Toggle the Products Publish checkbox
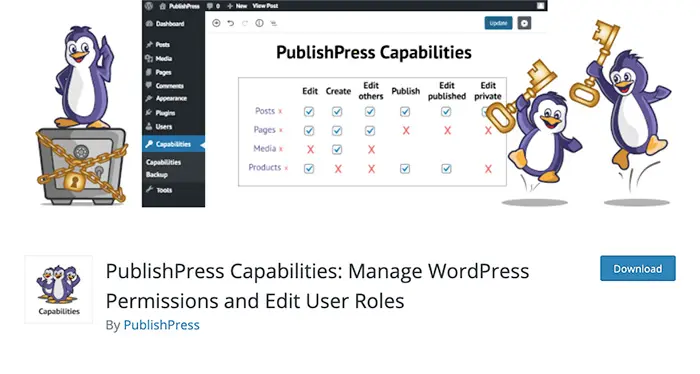The width and height of the screenshot is (700, 374). click(405, 169)
